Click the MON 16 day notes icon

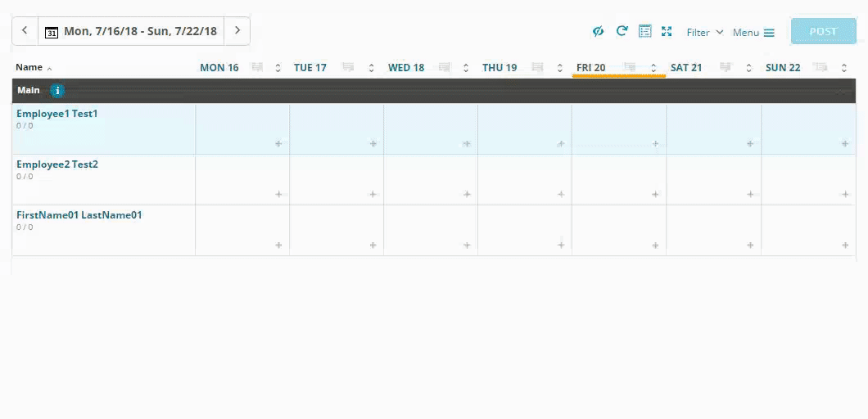[257, 68]
